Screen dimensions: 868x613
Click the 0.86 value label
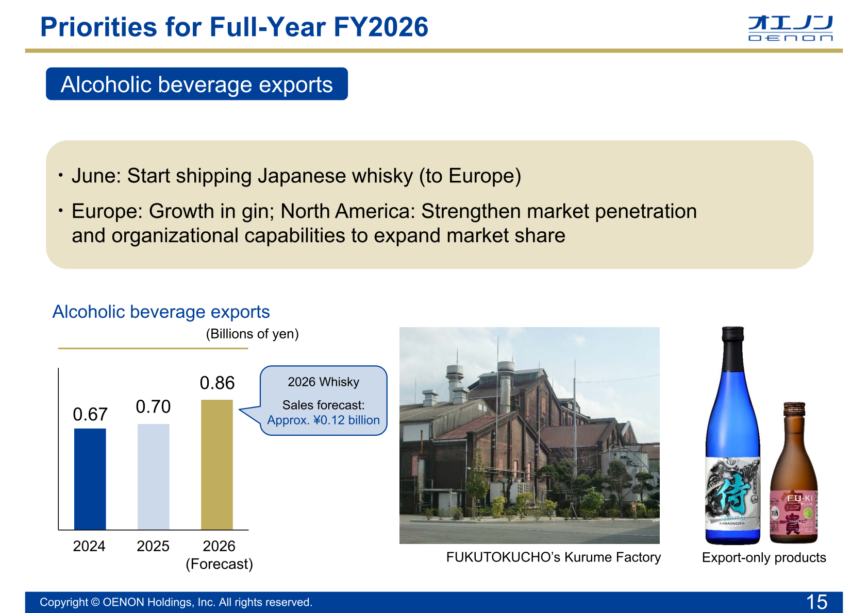coord(217,383)
